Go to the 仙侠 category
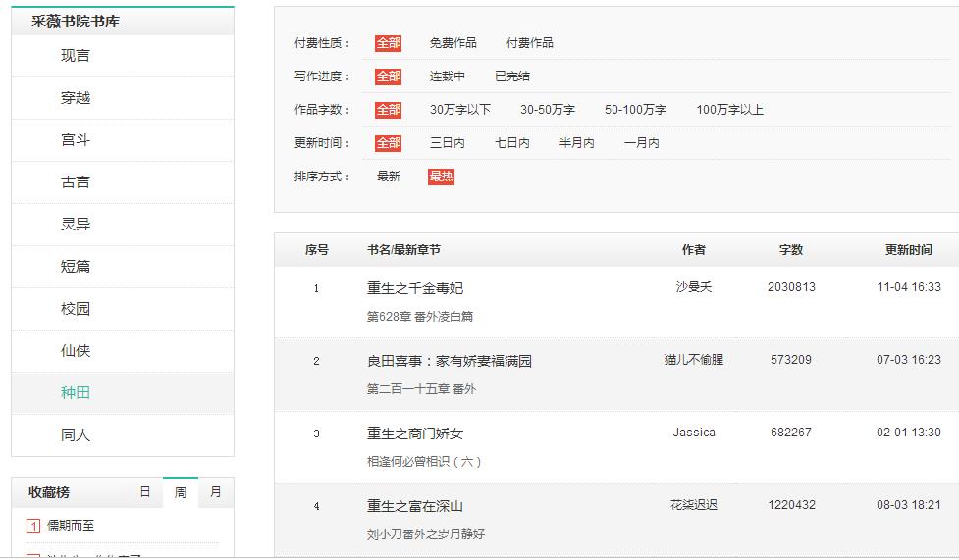Viewport: 959px width, 560px height. click(x=76, y=351)
